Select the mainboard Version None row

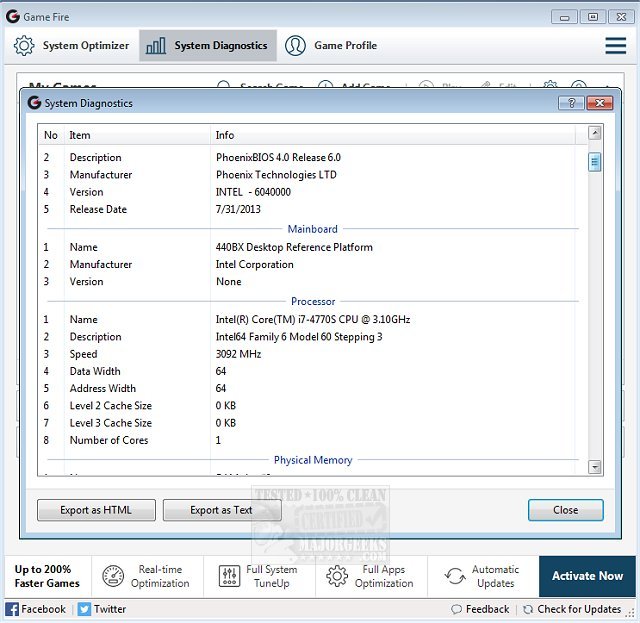click(313, 281)
